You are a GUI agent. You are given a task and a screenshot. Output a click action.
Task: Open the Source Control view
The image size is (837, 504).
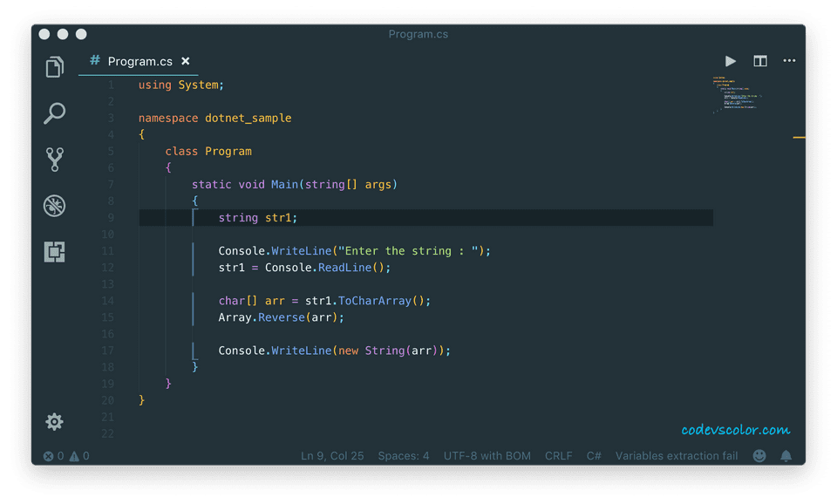coord(54,160)
